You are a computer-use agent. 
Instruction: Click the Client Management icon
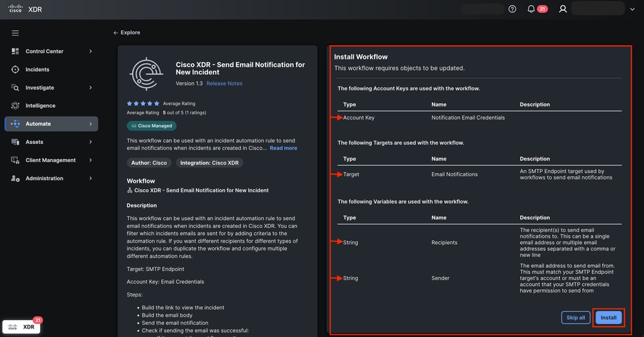[x=15, y=159]
